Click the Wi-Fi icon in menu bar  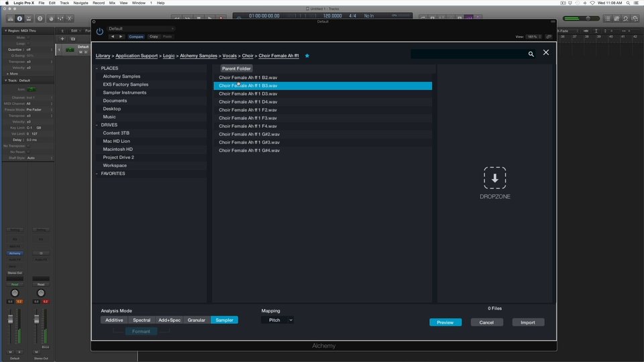click(x=592, y=3)
